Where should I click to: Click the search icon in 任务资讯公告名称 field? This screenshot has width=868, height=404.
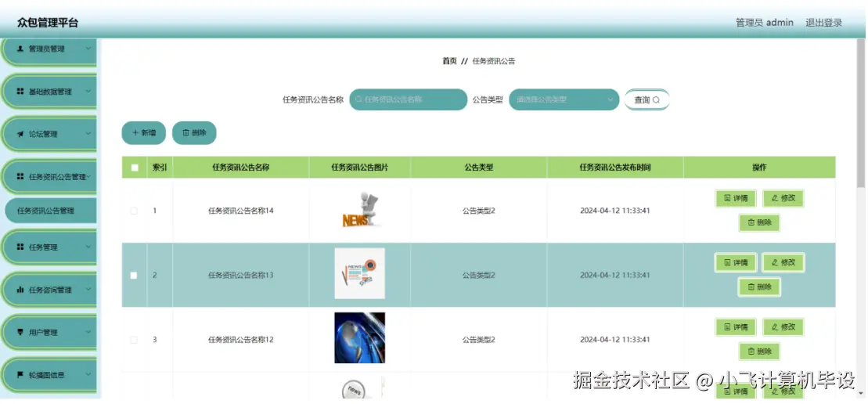coord(358,99)
